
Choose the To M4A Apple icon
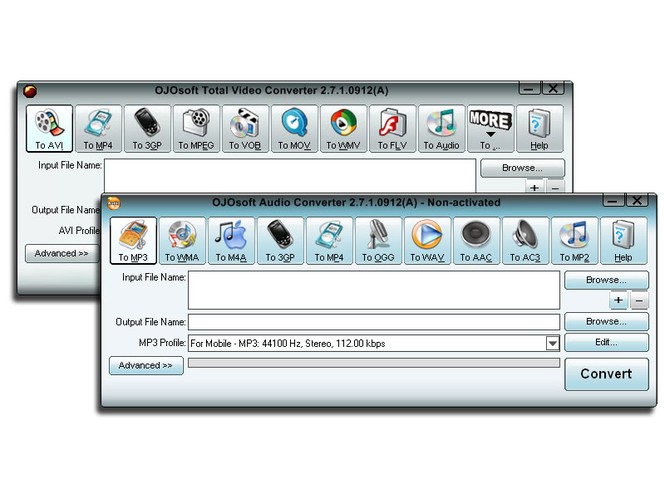click(x=231, y=241)
